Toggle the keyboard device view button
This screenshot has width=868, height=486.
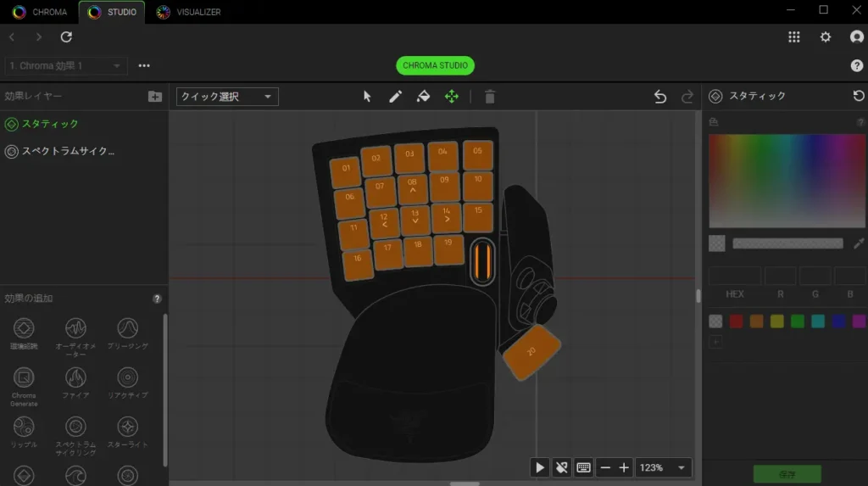tap(583, 467)
